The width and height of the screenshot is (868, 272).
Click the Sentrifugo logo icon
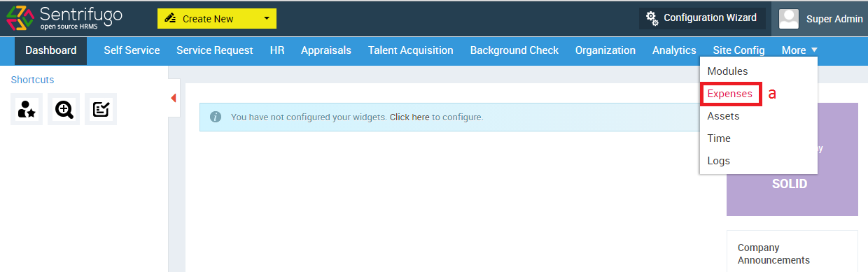pos(19,18)
